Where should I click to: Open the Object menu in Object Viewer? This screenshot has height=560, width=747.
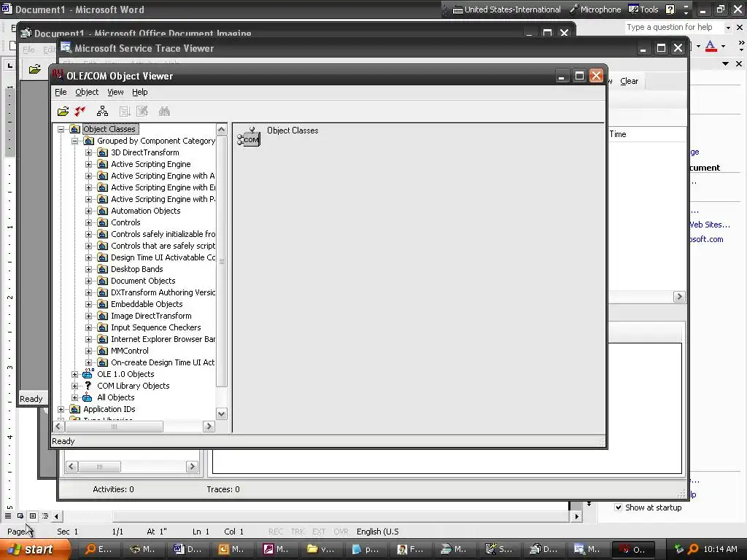[x=87, y=92]
